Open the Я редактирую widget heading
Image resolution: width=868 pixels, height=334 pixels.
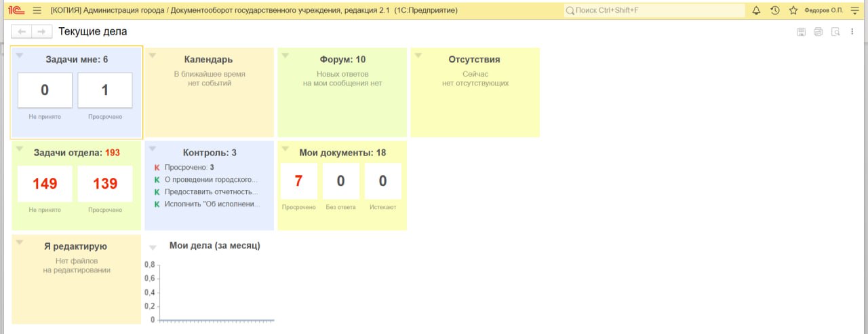pos(76,246)
